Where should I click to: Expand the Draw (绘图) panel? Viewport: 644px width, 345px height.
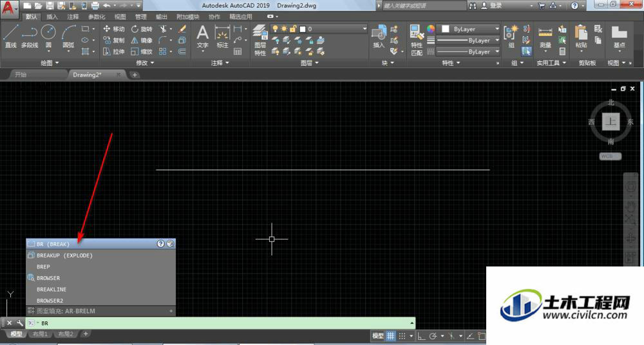(x=50, y=63)
